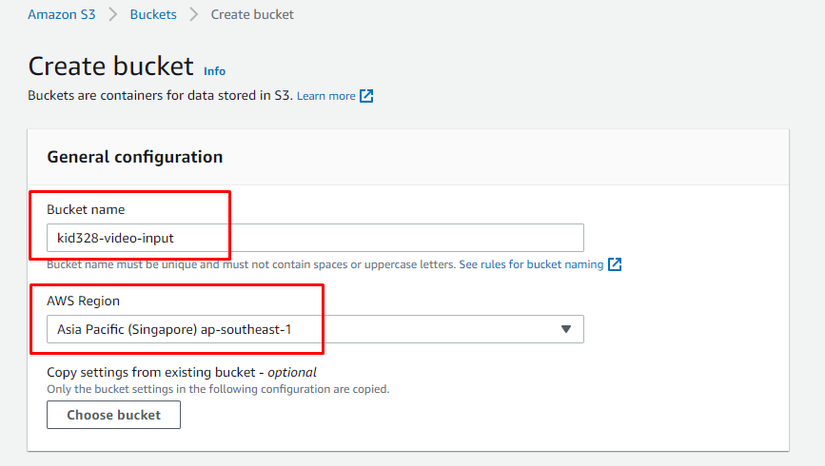The image size is (825, 466).
Task: Open the Info link beside Create bucket
Action: [x=214, y=71]
